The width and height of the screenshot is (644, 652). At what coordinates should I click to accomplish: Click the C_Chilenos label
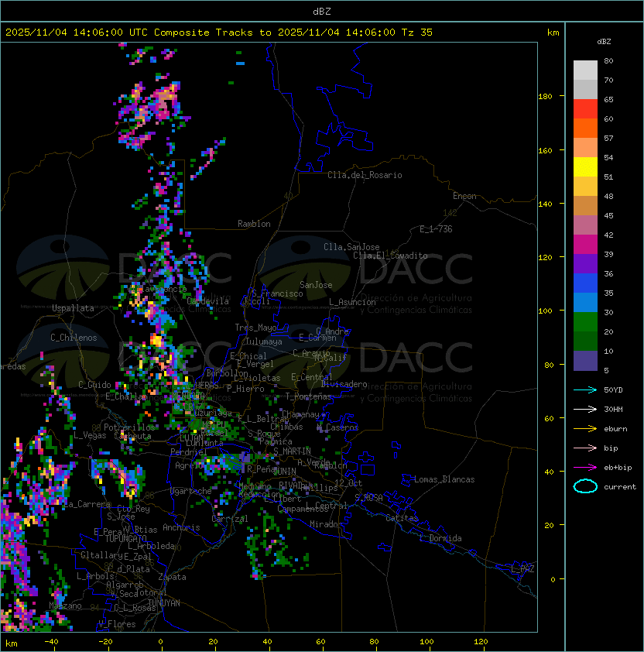click(74, 338)
